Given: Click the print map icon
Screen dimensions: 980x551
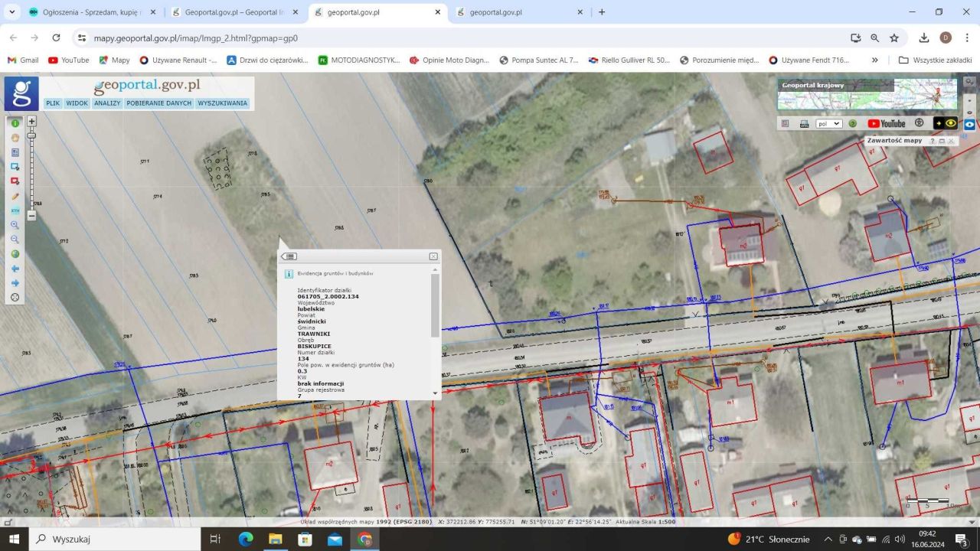Looking at the screenshot, I should tap(804, 123).
